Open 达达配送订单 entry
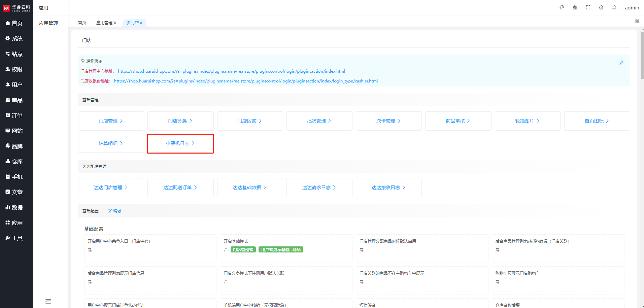Screen dimensions: 644x308 [180, 187]
